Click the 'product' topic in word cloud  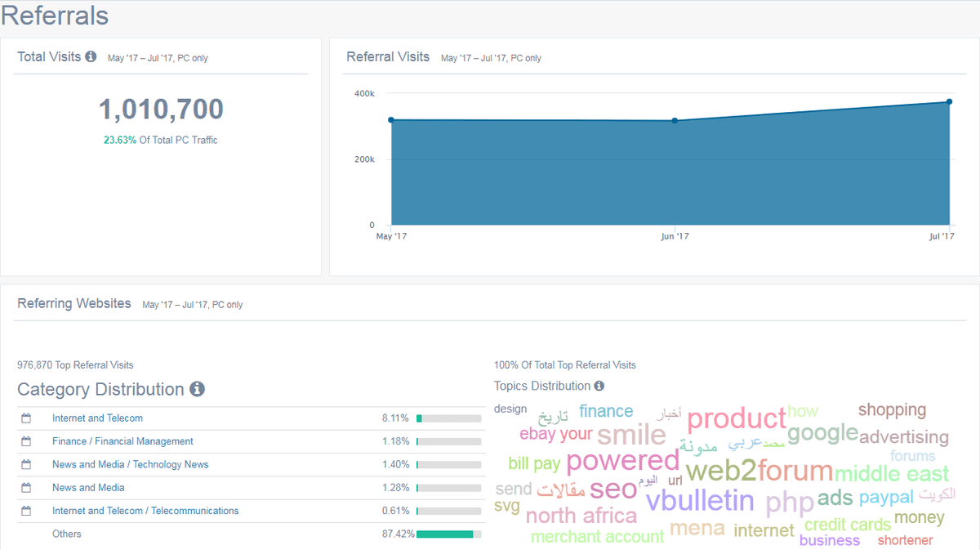coord(736,419)
